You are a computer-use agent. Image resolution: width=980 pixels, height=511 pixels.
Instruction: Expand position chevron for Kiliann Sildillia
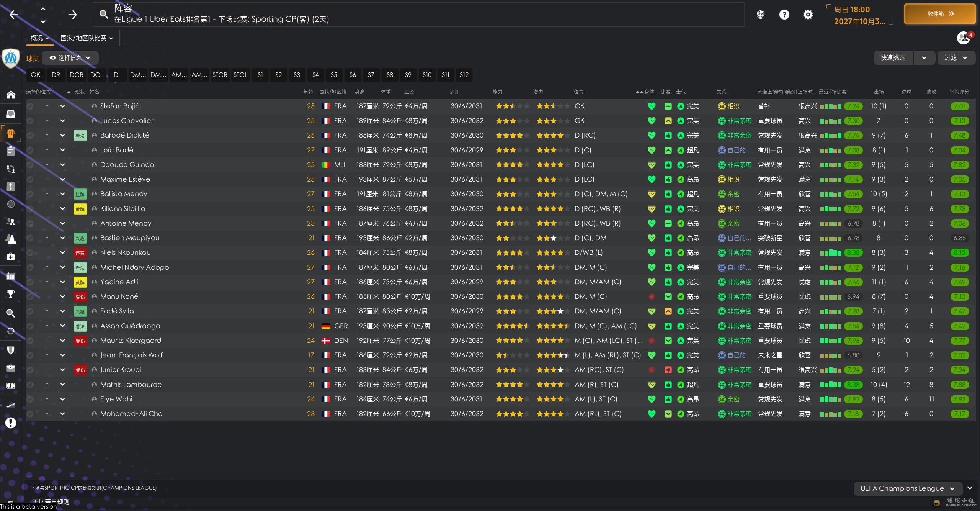click(x=62, y=209)
